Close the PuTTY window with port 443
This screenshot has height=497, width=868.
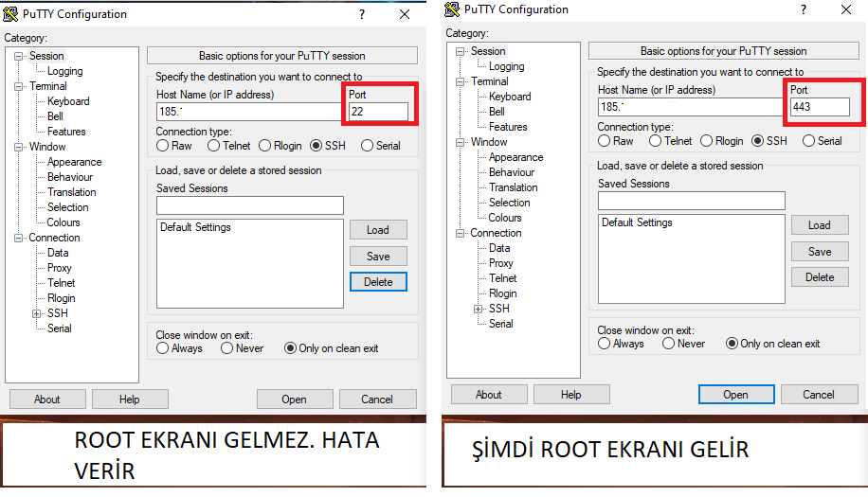(846, 10)
